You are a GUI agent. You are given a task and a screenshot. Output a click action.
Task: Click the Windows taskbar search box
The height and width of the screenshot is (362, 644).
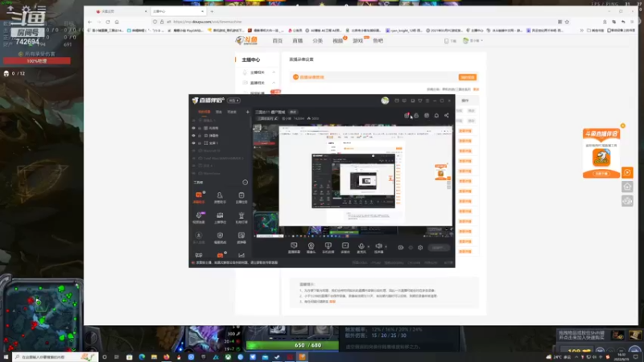56,357
